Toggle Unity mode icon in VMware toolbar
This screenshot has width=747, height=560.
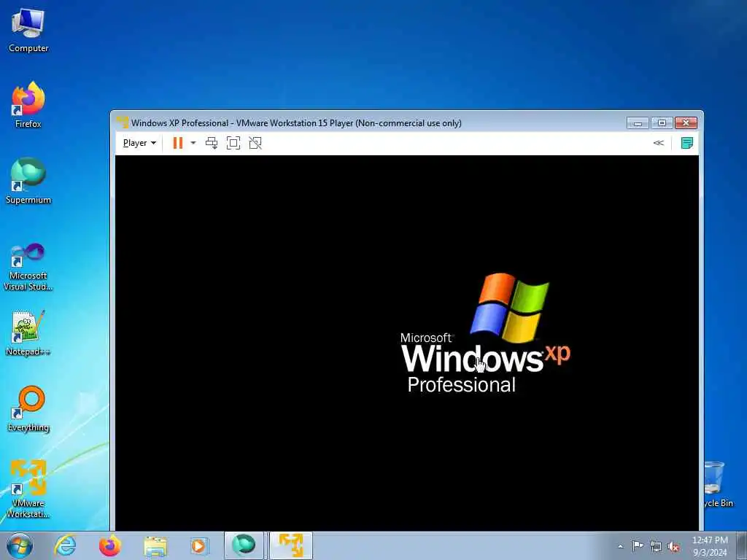[x=255, y=143]
